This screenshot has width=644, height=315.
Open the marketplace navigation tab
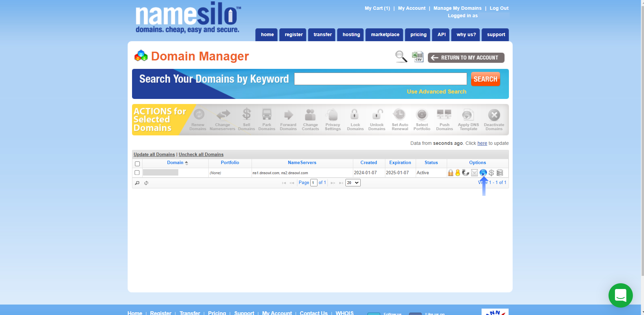click(385, 35)
